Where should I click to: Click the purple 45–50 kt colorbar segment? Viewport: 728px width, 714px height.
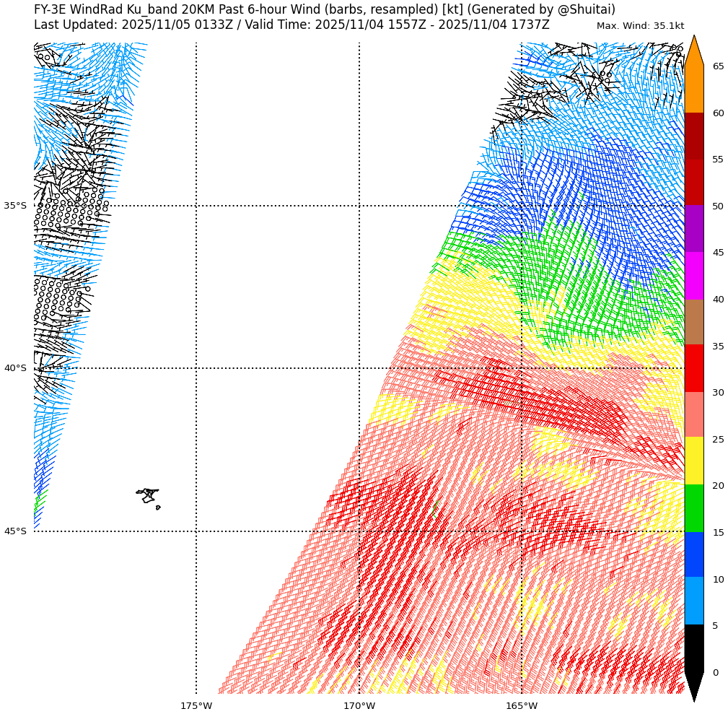(693, 228)
